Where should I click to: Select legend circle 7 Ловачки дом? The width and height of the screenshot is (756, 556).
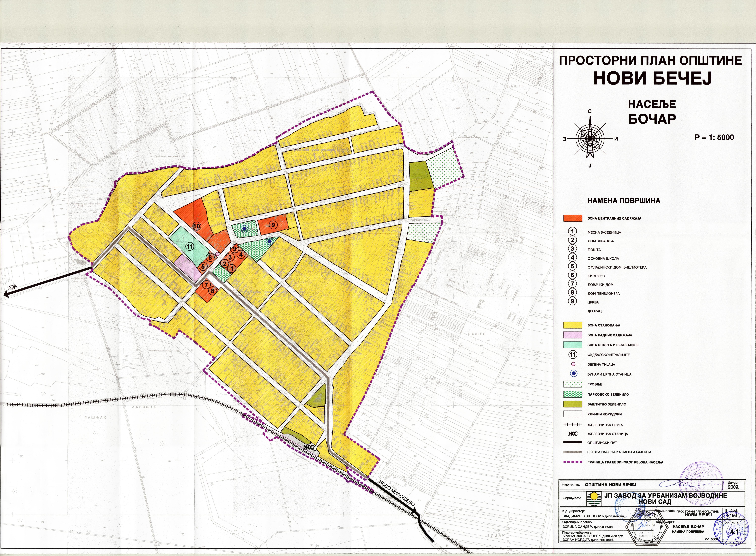(572, 284)
